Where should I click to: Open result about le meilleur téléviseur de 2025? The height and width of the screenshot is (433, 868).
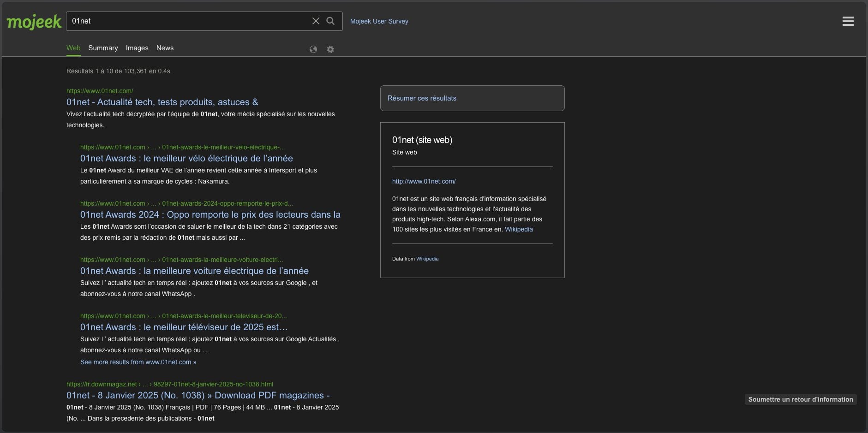click(x=184, y=327)
